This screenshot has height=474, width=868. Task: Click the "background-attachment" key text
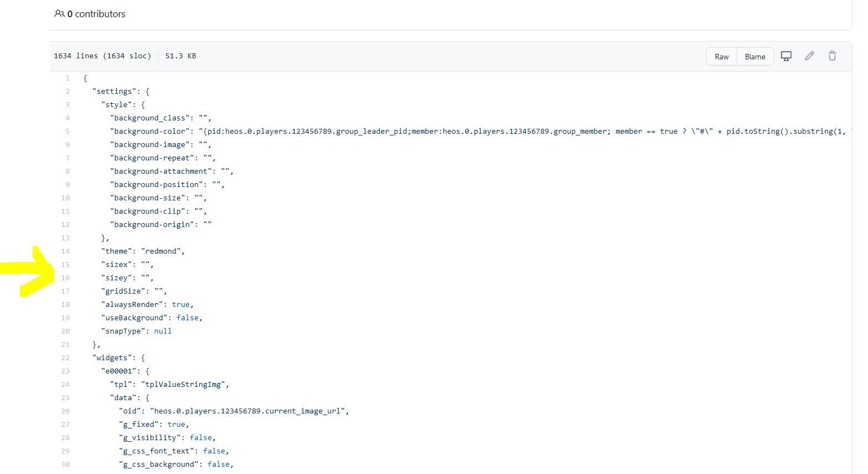(x=161, y=172)
